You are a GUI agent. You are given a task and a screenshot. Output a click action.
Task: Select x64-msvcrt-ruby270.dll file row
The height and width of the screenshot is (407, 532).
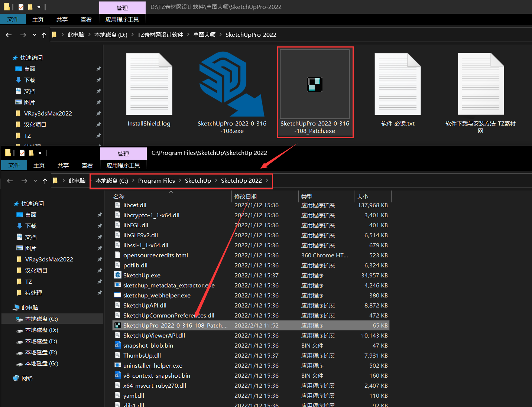tap(251, 385)
